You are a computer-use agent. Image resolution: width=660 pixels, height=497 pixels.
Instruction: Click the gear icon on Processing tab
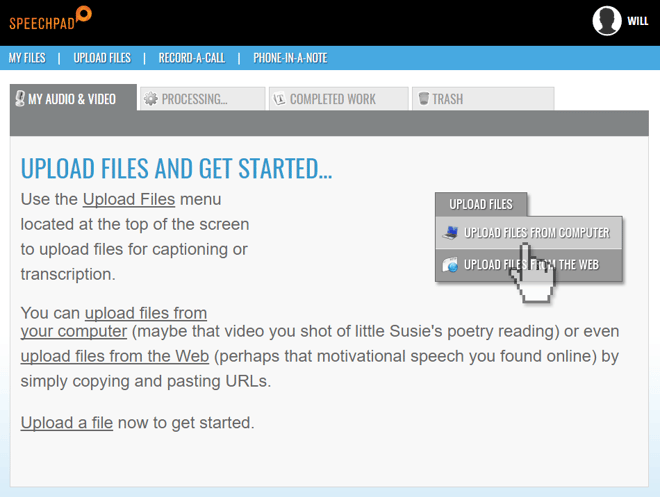coord(151,99)
